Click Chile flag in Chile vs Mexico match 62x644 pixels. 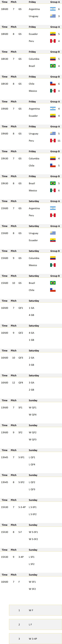tap(53, 84)
